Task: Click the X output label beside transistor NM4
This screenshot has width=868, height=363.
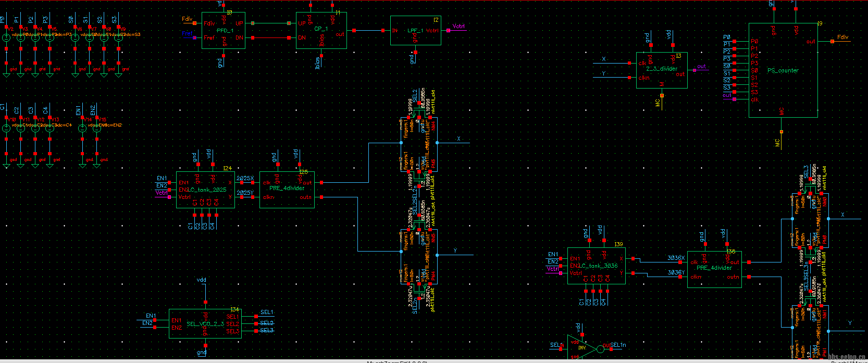Action: [x=459, y=139]
